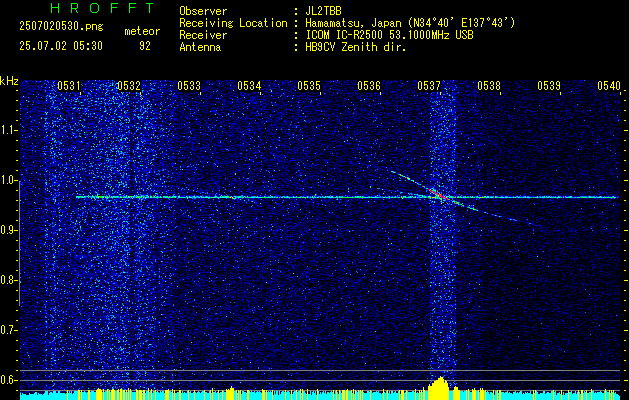
Task: Click time marker 0537
Action: click(x=429, y=85)
